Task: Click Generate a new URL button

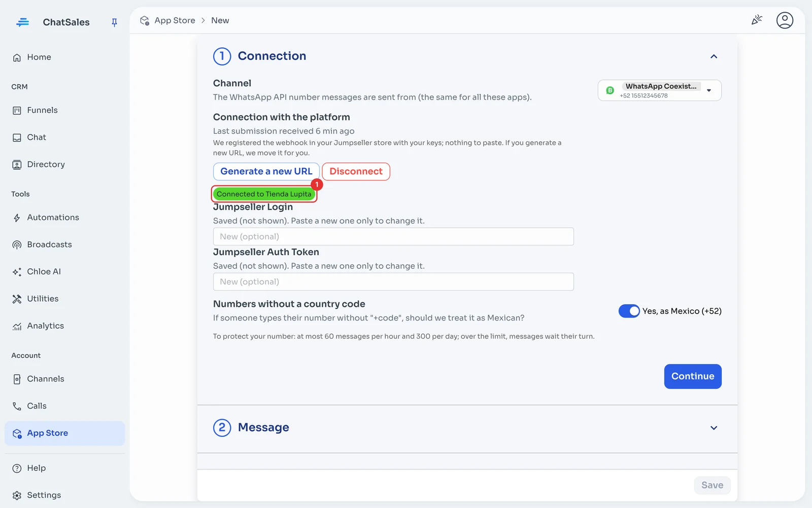Action: (x=266, y=172)
